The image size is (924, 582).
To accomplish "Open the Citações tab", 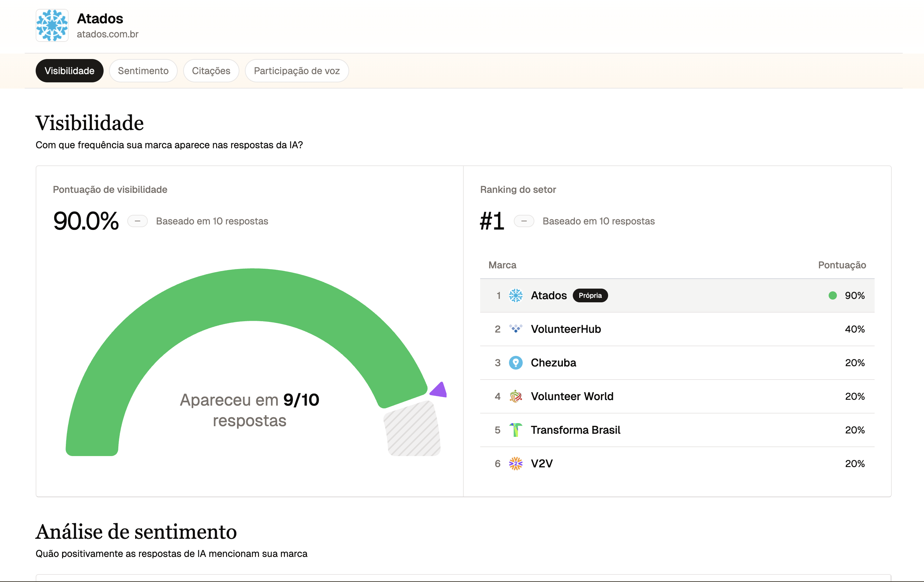I will pos(211,71).
